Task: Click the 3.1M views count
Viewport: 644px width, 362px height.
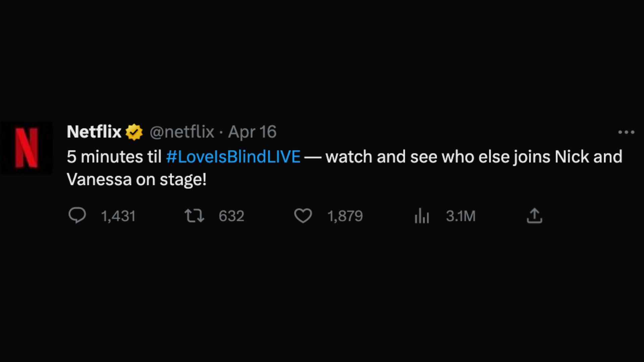Action: 461,216
